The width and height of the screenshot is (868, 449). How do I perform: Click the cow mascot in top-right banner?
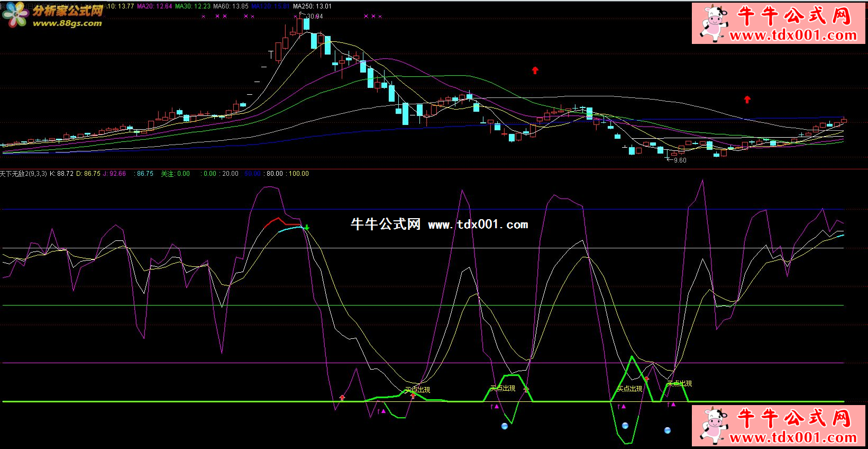pos(713,23)
